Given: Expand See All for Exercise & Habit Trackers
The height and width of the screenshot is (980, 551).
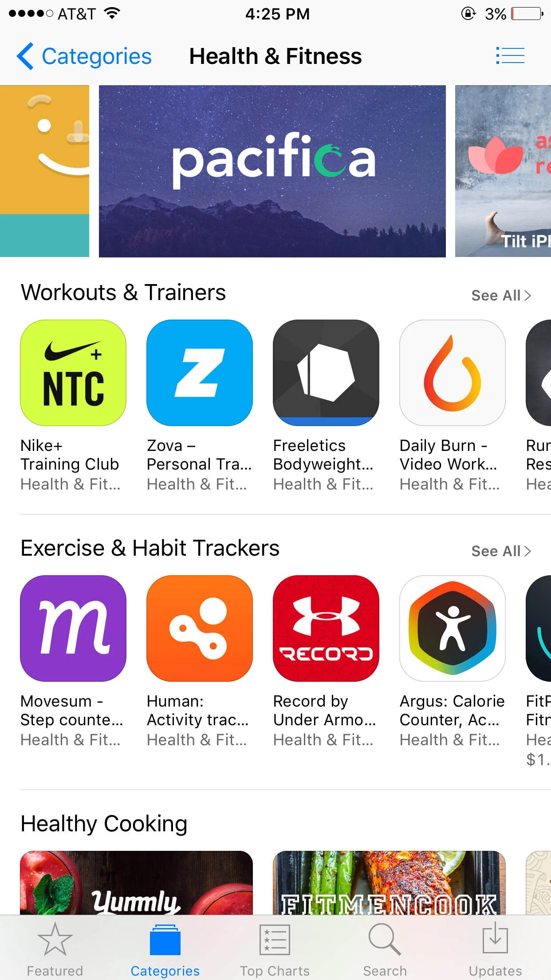Looking at the screenshot, I should pos(501,551).
